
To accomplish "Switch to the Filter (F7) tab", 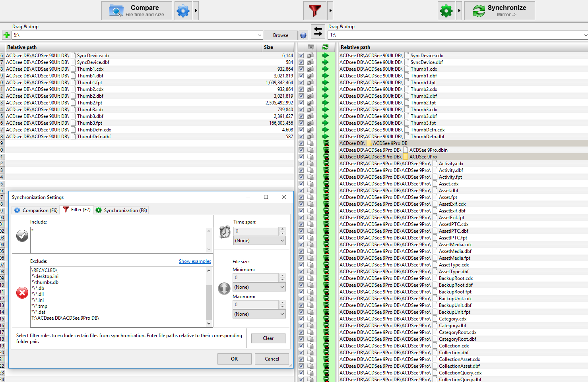I will coord(76,210).
